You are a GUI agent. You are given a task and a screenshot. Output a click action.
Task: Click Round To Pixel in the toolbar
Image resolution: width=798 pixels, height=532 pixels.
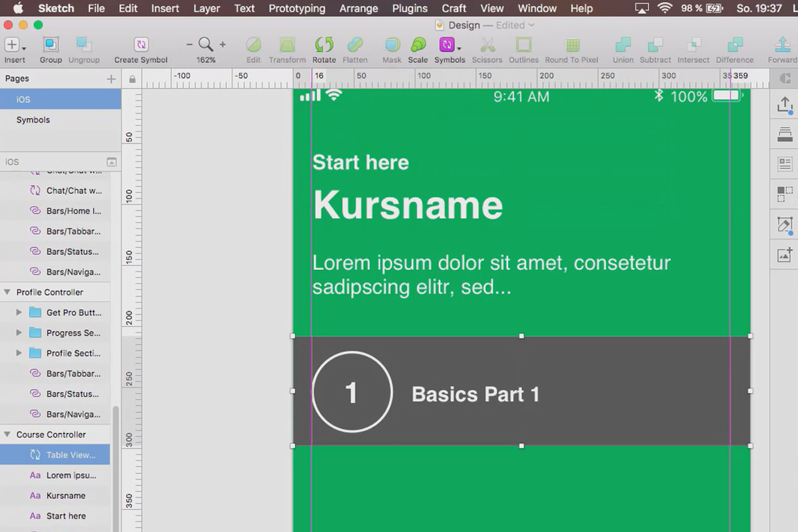(571, 49)
